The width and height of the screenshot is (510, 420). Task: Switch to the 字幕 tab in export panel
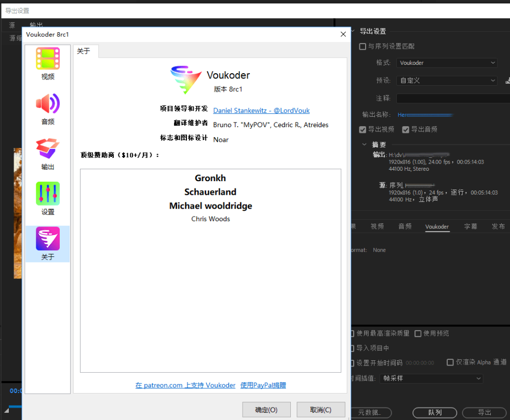tap(471, 226)
